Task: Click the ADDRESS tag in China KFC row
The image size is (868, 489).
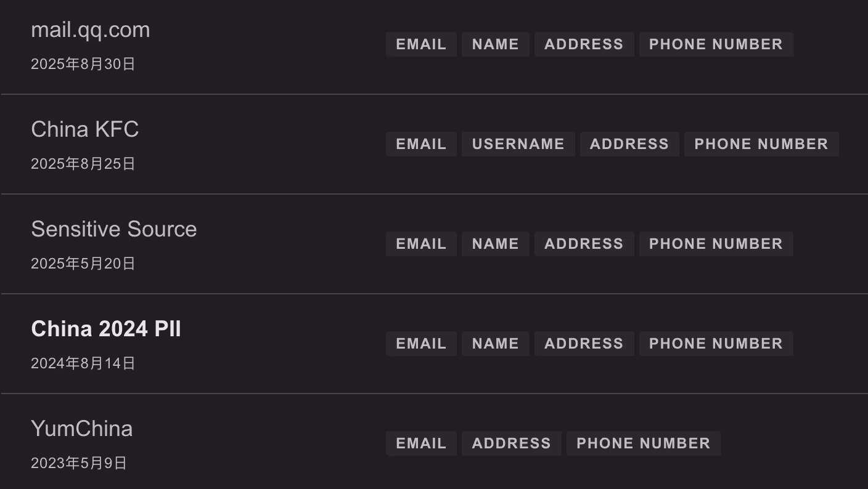Action: click(x=629, y=144)
